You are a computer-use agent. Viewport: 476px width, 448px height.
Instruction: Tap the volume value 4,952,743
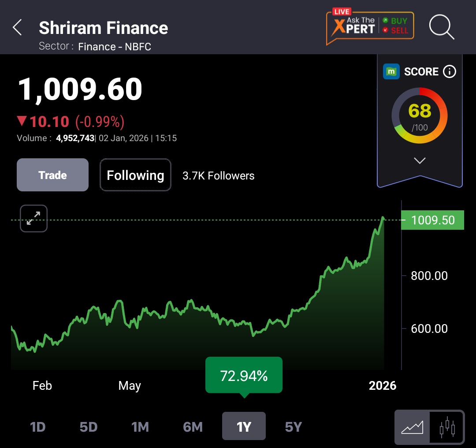pos(75,138)
